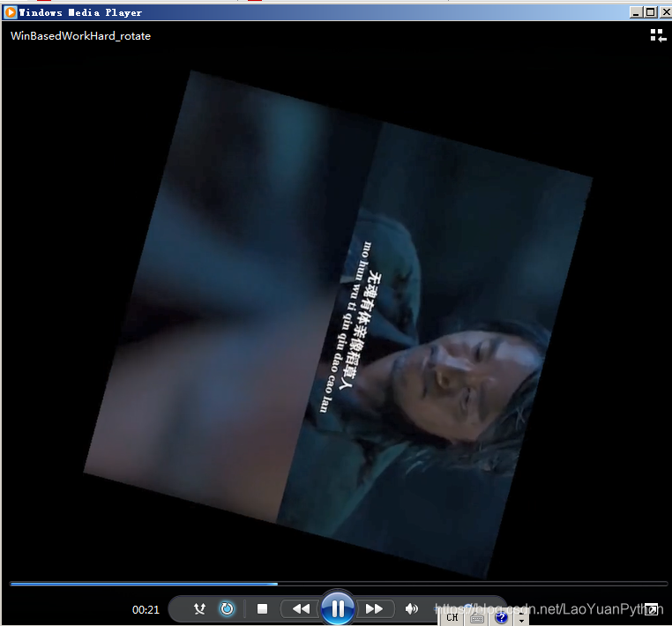Click the CH language indicator

[452, 618]
